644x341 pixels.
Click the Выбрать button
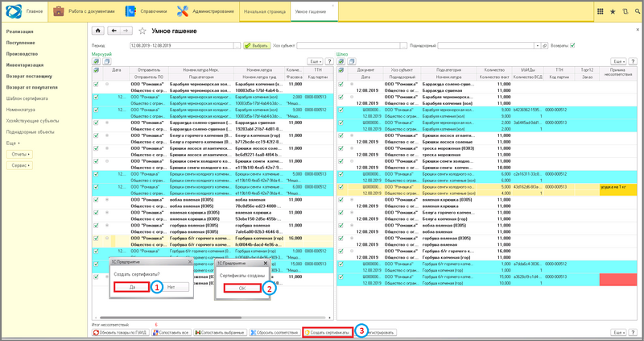[x=257, y=46]
